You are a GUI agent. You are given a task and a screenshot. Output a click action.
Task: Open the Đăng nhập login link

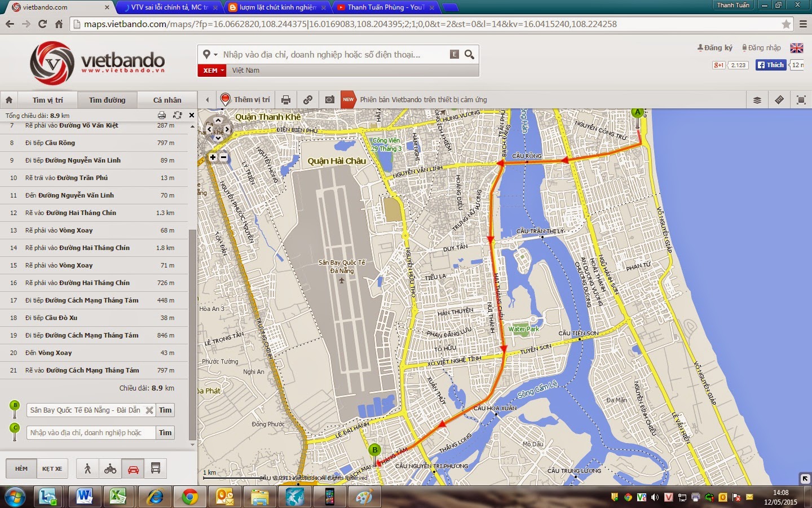pyautogui.click(x=761, y=48)
